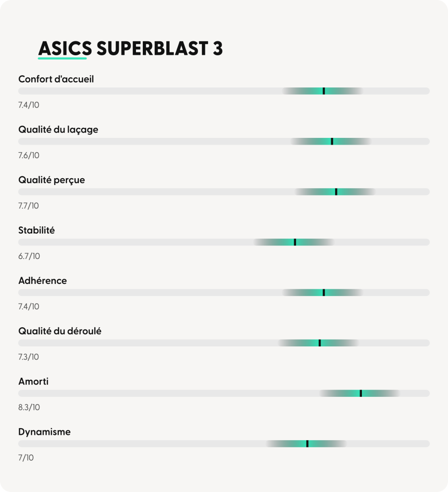This screenshot has width=448, height=492.
Task: Select the Qualité perçue slider marker
Action: (x=336, y=192)
